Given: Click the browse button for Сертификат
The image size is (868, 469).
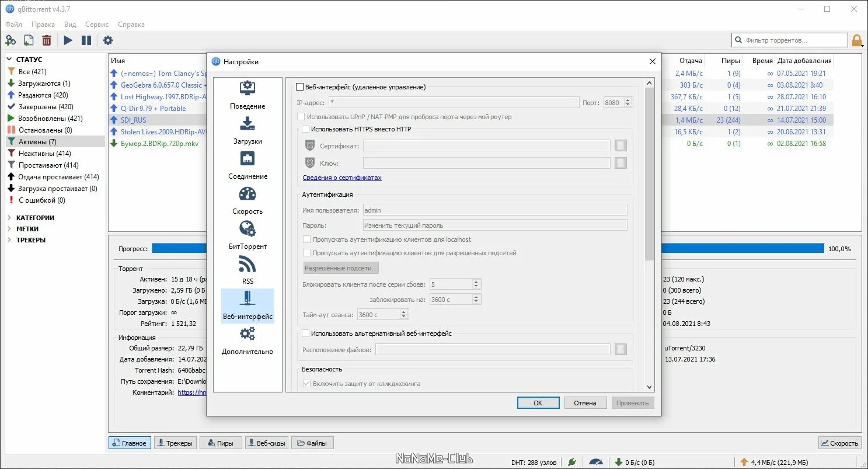Looking at the screenshot, I should point(621,145).
